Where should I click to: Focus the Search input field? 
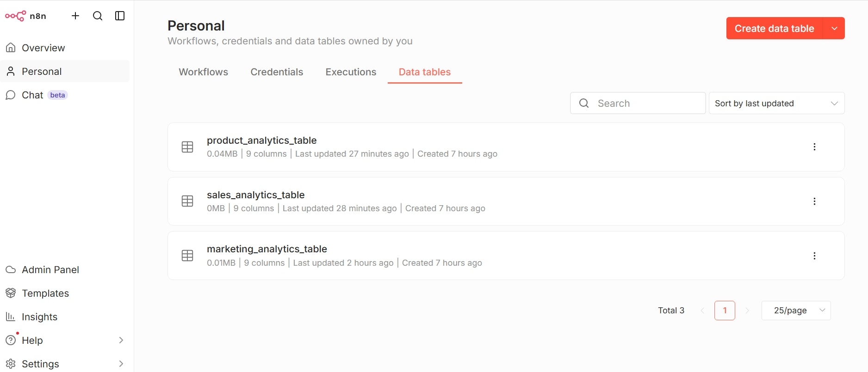click(x=638, y=103)
